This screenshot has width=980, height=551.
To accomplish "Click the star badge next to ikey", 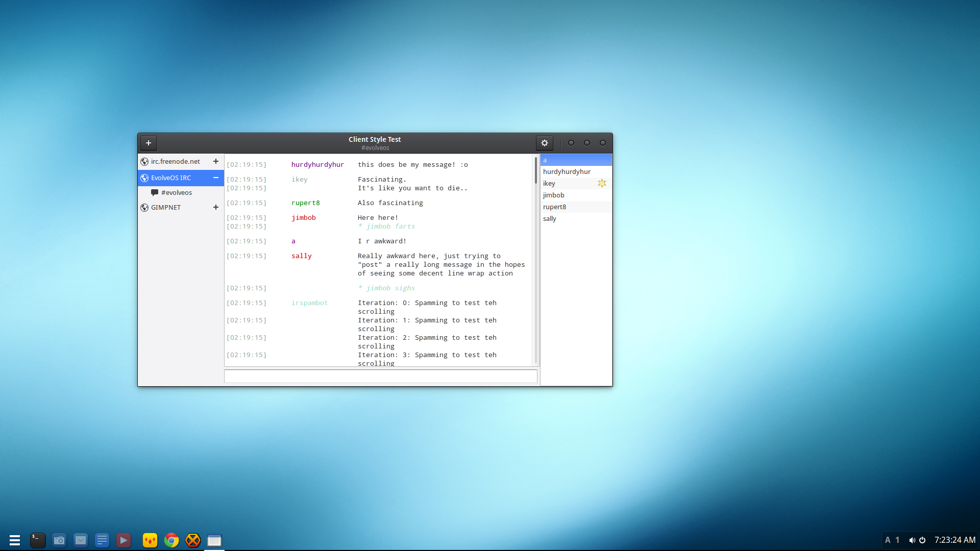I will click(x=602, y=183).
